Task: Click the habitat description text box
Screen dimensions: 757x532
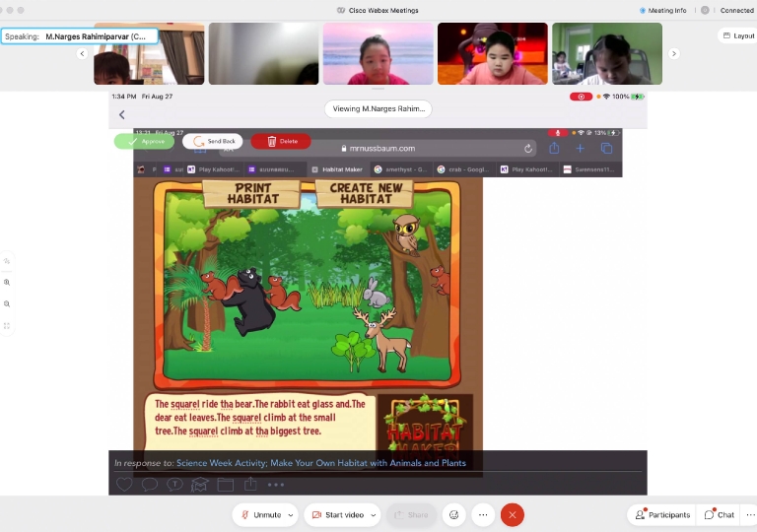Action: click(x=260, y=421)
